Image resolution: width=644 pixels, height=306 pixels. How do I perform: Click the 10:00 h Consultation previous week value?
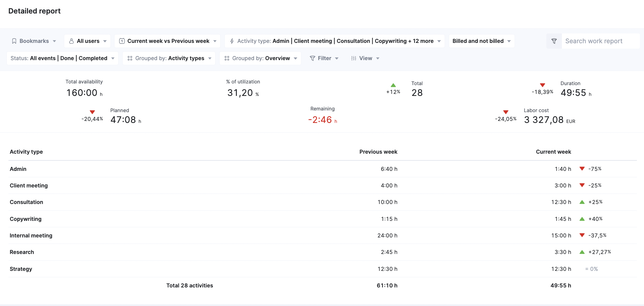pyautogui.click(x=388, y=202)
